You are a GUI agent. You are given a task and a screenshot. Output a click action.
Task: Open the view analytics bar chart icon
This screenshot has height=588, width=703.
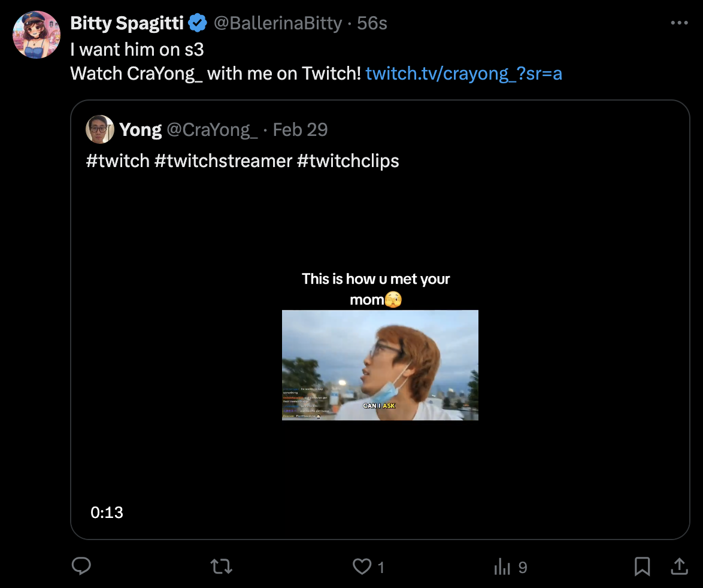[502, 566]
